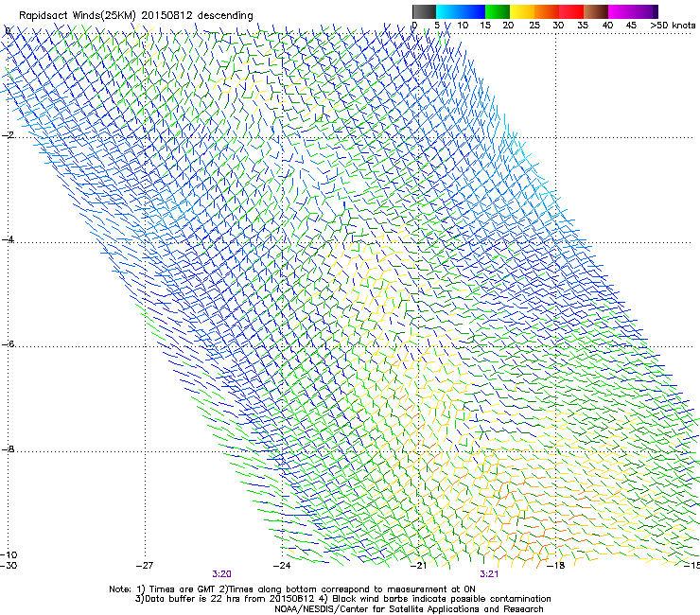Viewport: 700px width, 615px height.
Task: Click the "-21" longitude axis label
Action: point(418,566)
